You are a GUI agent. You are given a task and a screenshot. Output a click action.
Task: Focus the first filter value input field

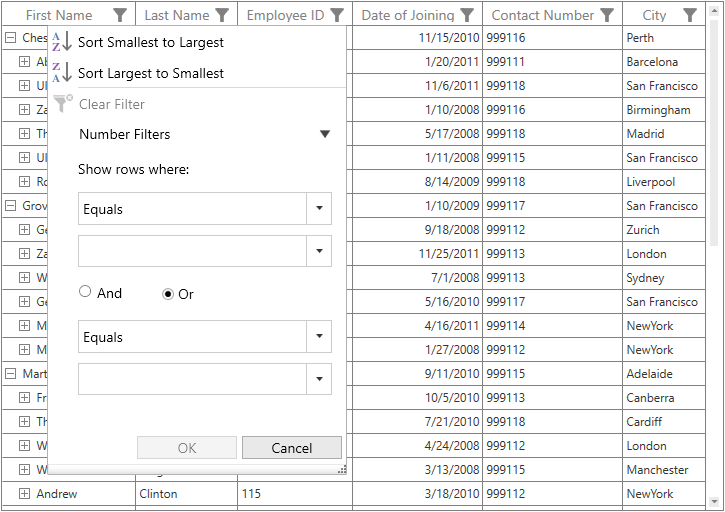(x=192, y=251)
